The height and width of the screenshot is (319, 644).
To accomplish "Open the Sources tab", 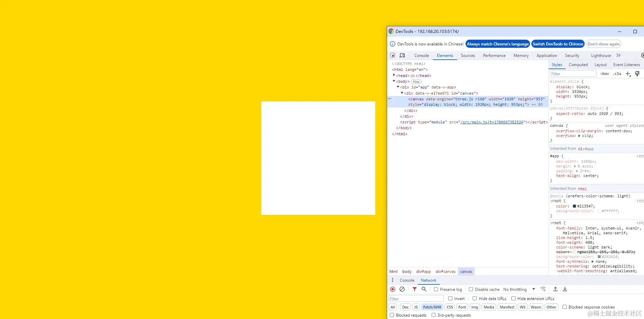I will point(468,56).
